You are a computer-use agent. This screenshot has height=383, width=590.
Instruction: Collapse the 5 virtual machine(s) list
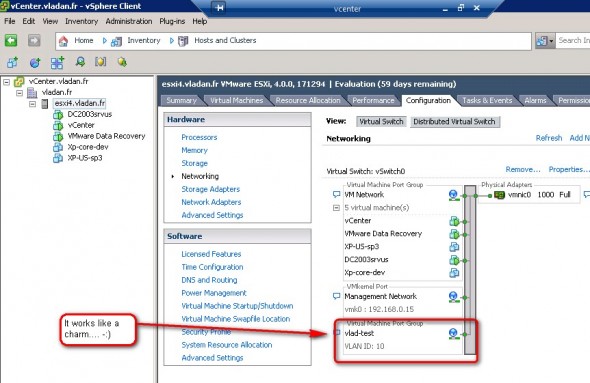336,208
